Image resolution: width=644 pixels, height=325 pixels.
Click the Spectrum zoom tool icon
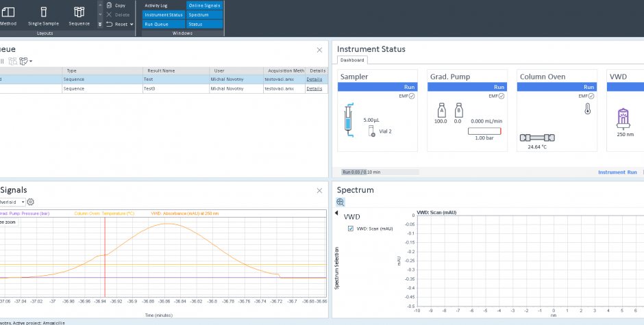(340, 202)
